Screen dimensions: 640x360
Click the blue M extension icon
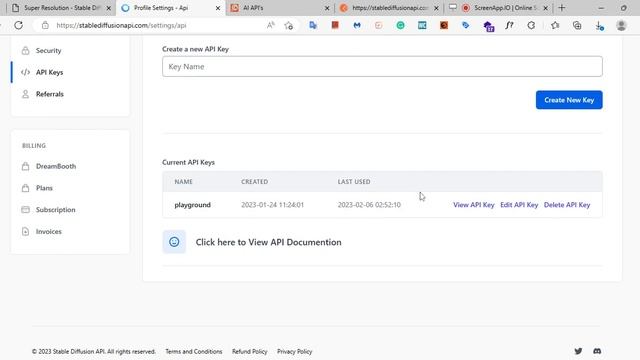coord(357,25)
